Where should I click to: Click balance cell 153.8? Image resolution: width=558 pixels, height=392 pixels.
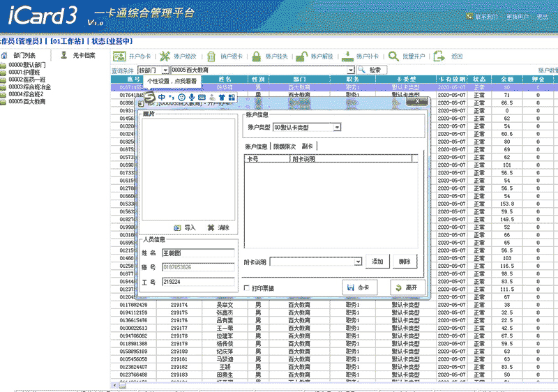pyautogui.click(x=507, y=204)
